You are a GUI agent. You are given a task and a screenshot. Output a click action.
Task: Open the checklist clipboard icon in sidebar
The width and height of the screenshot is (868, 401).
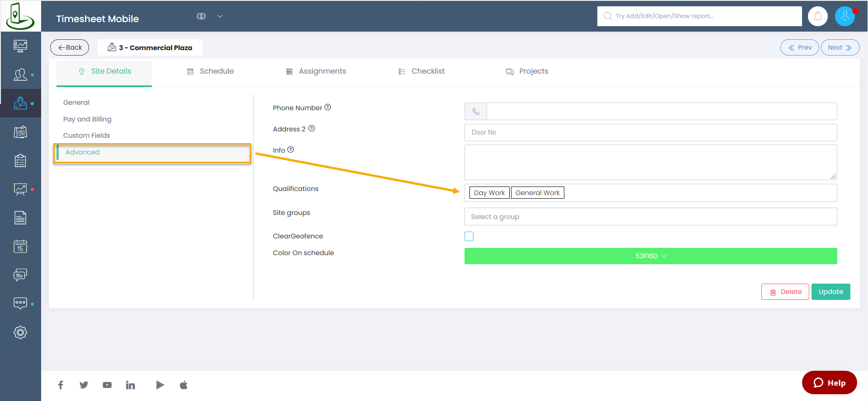[20, 161]
